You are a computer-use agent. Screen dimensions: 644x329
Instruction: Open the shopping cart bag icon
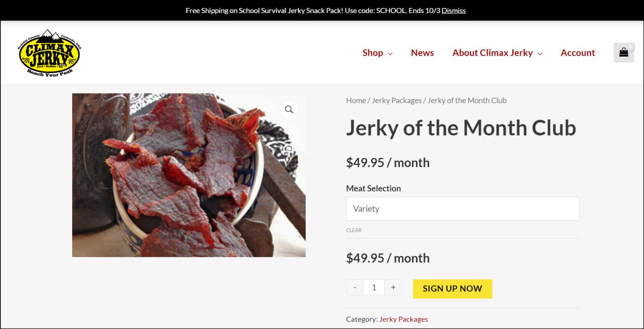point(623,52)
